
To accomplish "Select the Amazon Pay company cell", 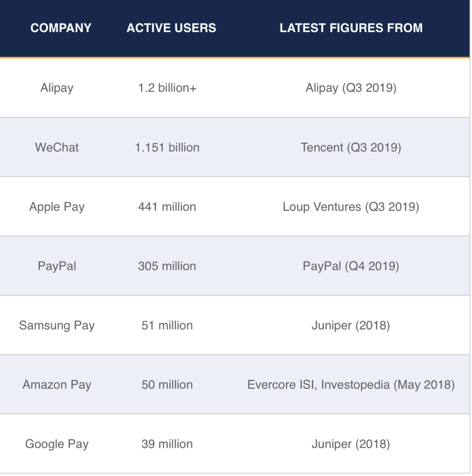I will (x=57, y=385).
